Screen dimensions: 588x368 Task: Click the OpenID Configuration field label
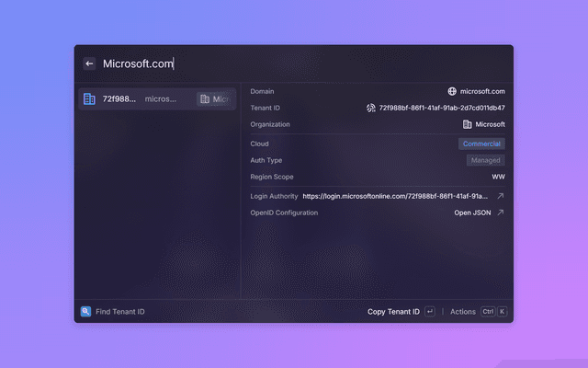(x=284, y=213)
